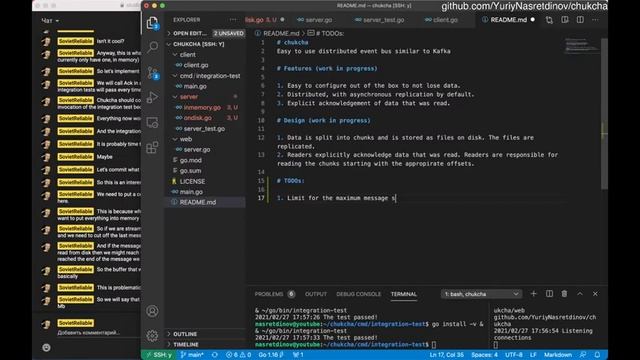Maximize the panel with up chevron
This screenshot has width=640, height=360.
[580, 293]
